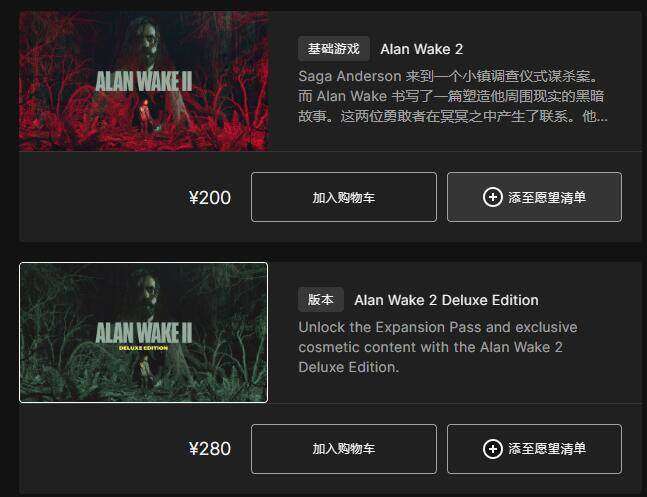
Task: Open the Alan Wake 2 Deluxe Edition title
Action: (446, 300)
